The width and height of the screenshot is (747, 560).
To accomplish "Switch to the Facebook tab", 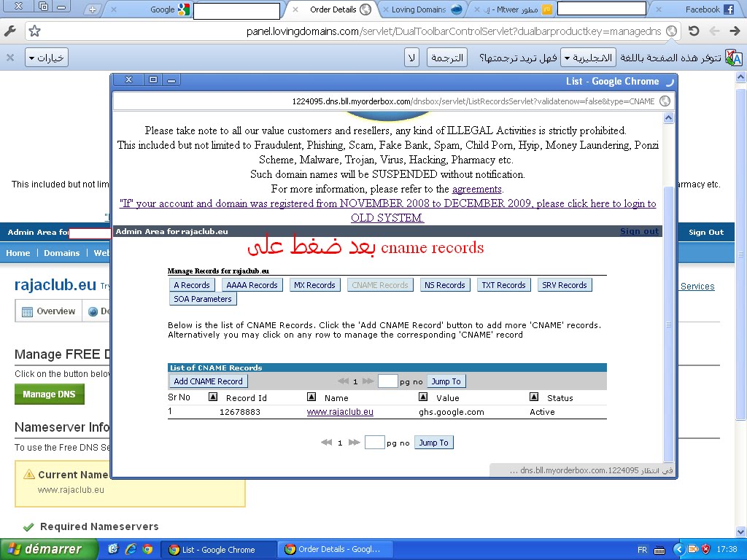I will pyautogui.click(x=694, y=9).
